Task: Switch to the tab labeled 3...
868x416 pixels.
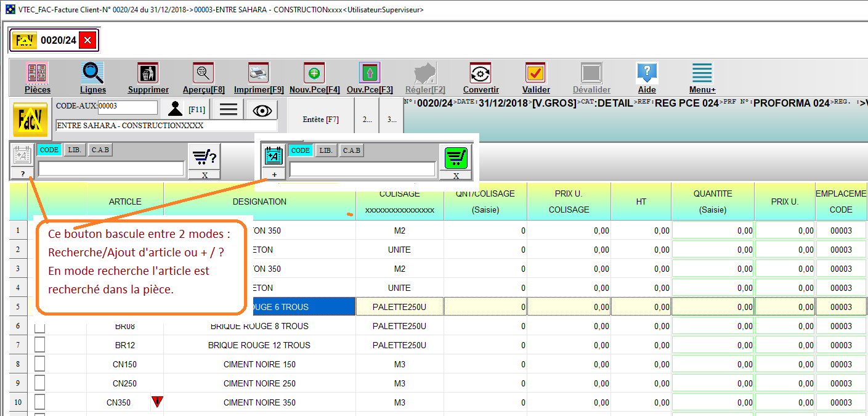Action: click(x=392, y=120)
